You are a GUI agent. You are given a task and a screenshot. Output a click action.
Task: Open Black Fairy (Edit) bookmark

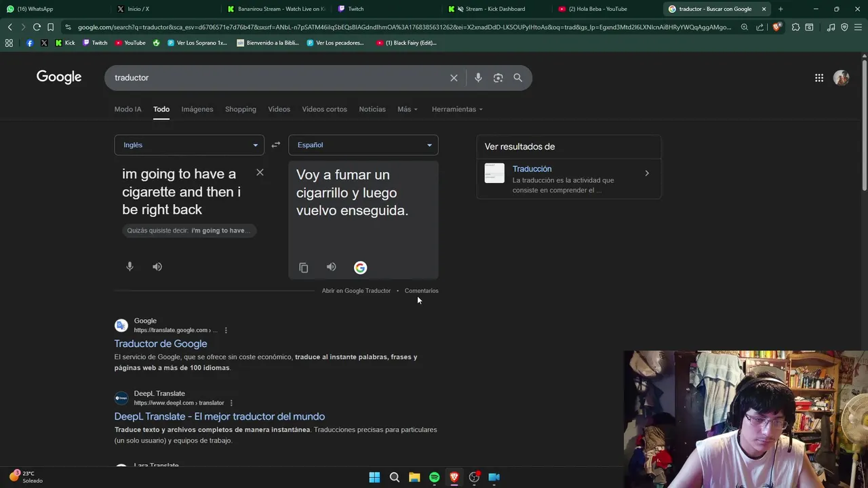[x=406, y=43]
